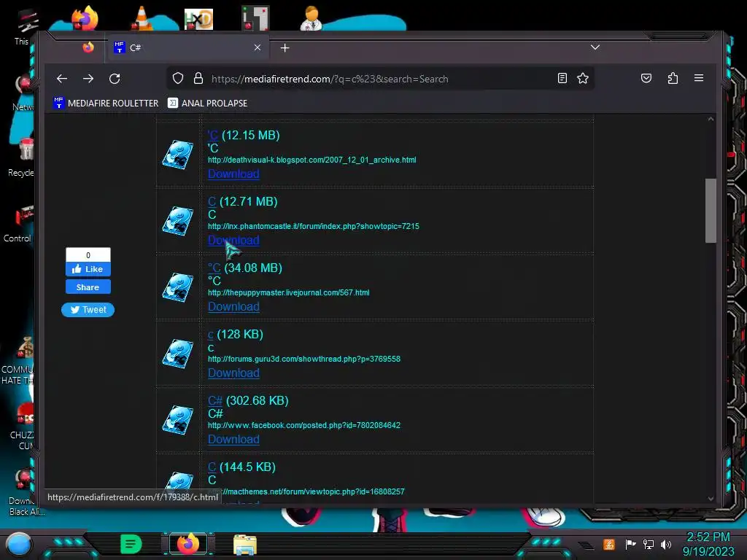
Task: Click the Tweet button
Action: click(88, 309)
